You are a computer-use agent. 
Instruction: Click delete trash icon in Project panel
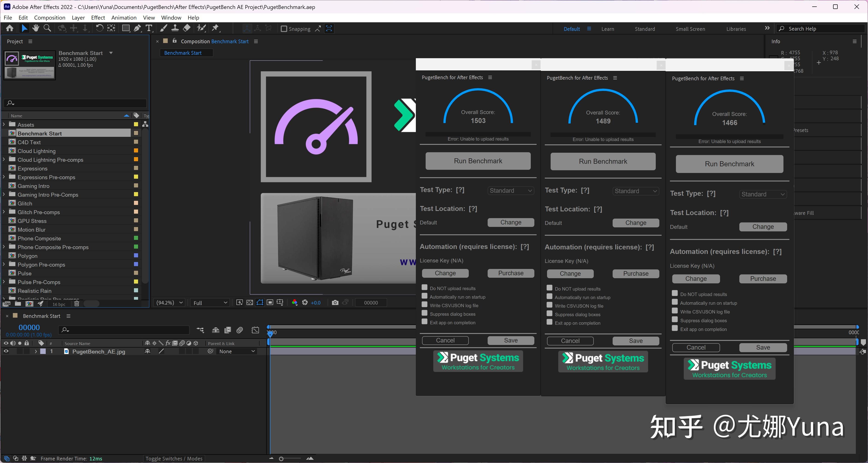[x=77, y=304]
